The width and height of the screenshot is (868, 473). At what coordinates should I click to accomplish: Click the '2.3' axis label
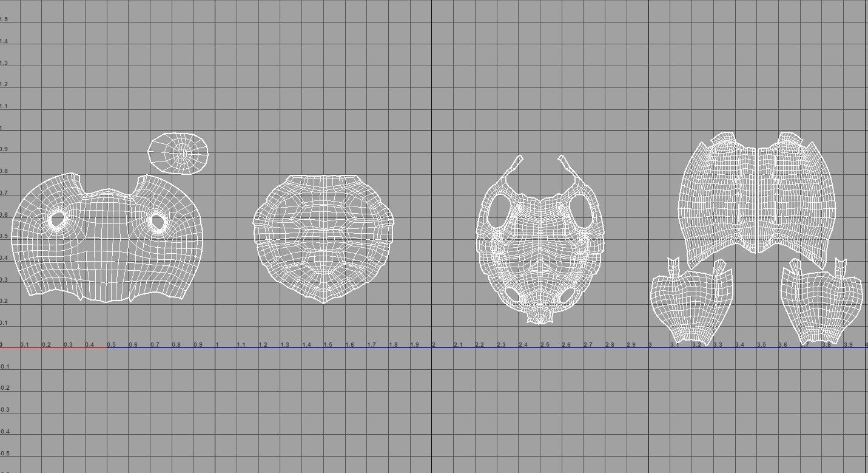[x=501, y=345]
